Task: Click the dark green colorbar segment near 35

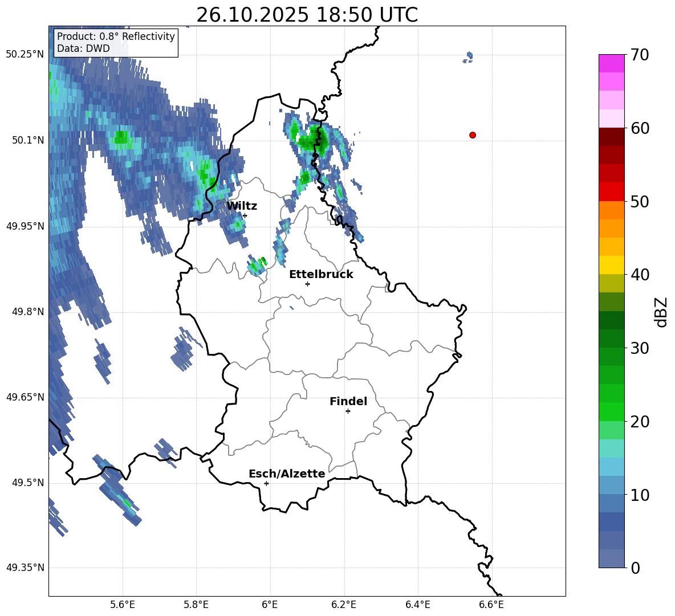Action: [611, 320]
